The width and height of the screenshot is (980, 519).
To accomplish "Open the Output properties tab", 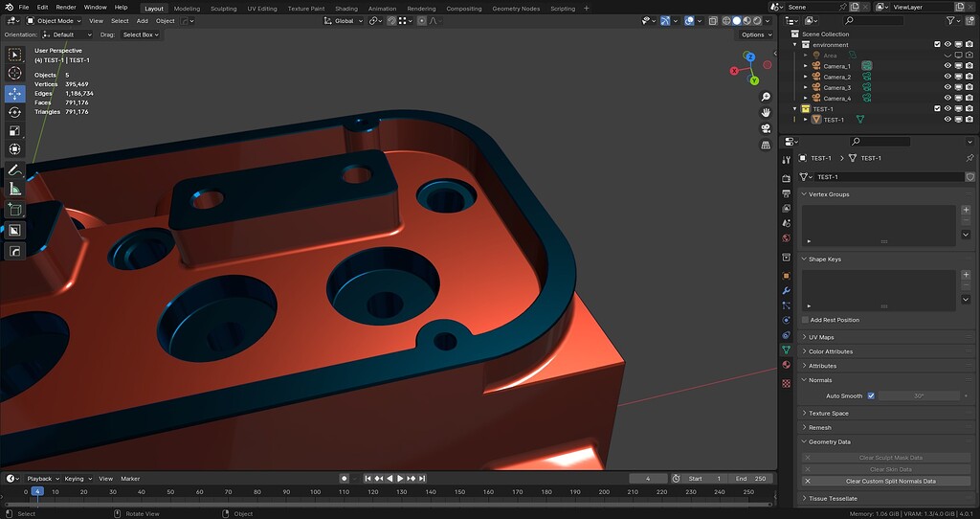I will (x=787, y=193).
